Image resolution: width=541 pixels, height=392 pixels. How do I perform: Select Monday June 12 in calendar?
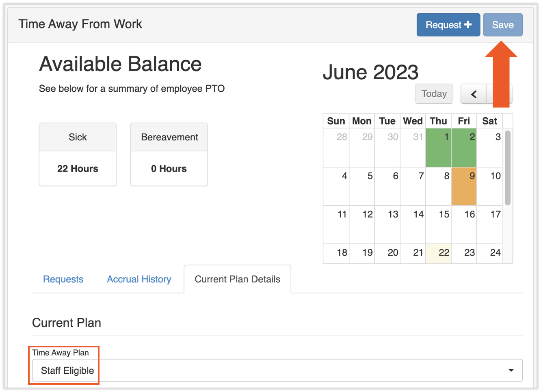pyautogui.click(x=361, y=224)
